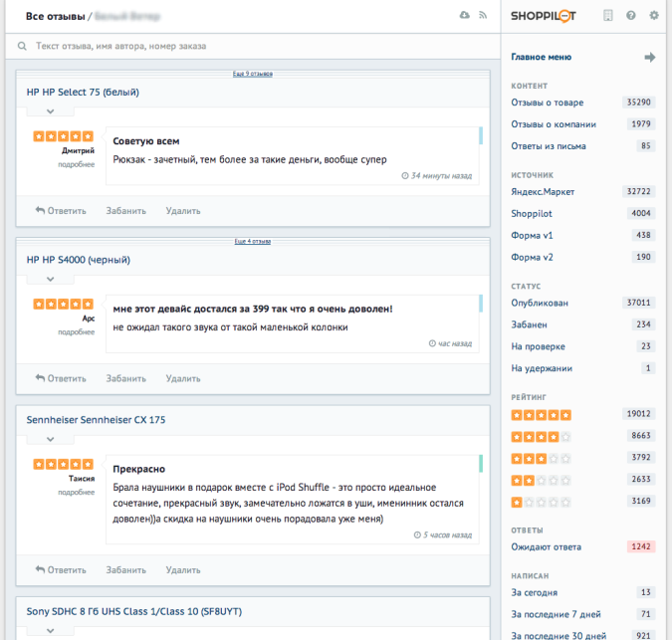Click the Shoppilot logo

(x=543, y=16)
